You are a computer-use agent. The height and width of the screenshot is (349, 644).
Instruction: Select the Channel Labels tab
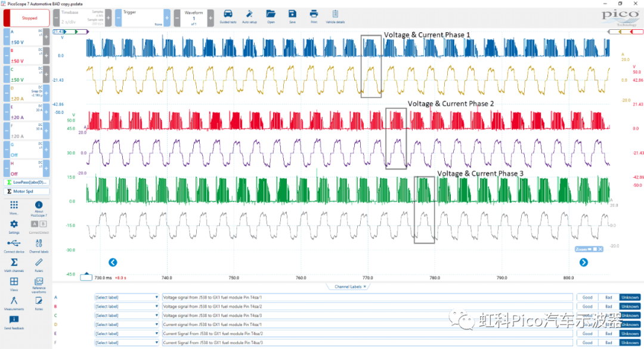348,287
